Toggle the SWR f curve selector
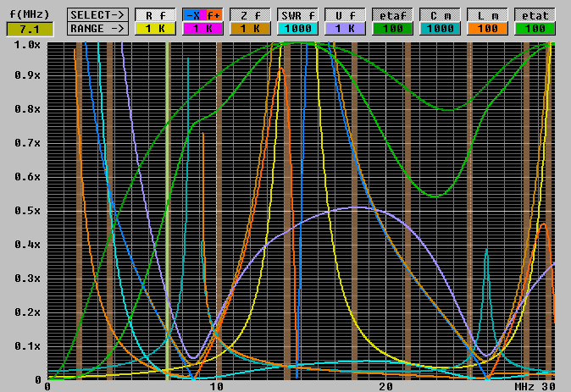The image size is (571, 392). tap(297, 15)
